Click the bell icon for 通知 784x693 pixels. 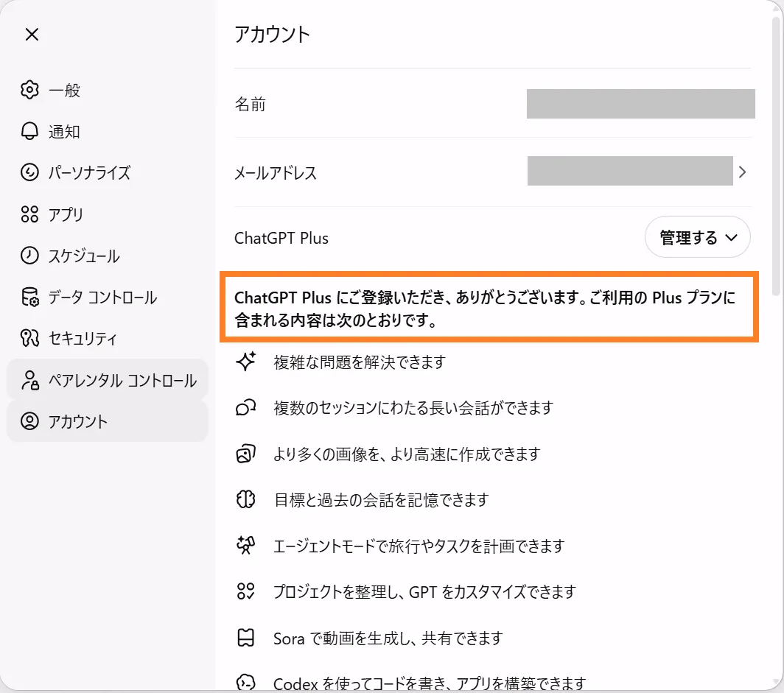coord(29,132)
